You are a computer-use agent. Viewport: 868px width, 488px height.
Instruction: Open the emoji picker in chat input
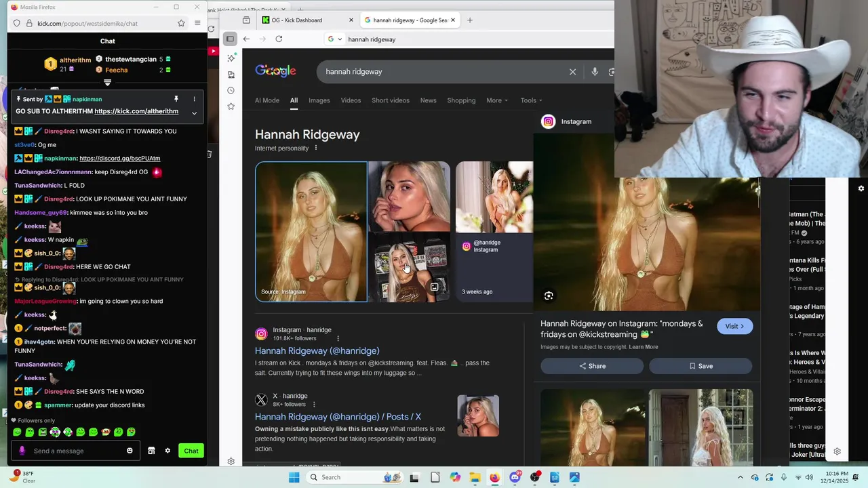[x=130, y=451]
